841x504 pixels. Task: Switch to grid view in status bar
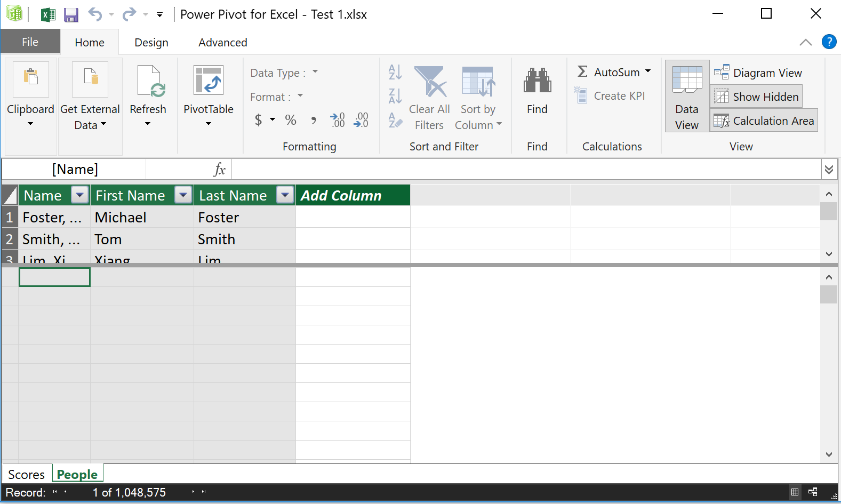coord(795,492)
